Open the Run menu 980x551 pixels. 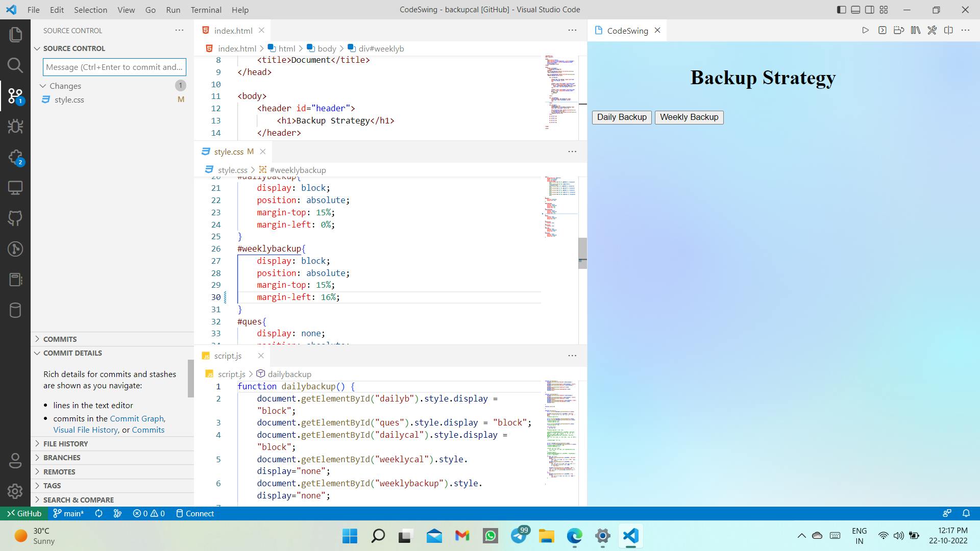173,10
